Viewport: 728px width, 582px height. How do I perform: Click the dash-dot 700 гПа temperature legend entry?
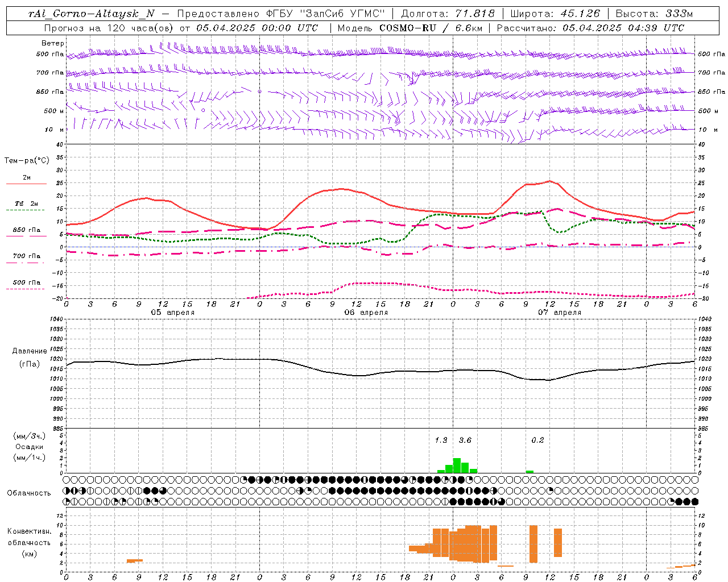pyautogui.click(x=26, y=259)
